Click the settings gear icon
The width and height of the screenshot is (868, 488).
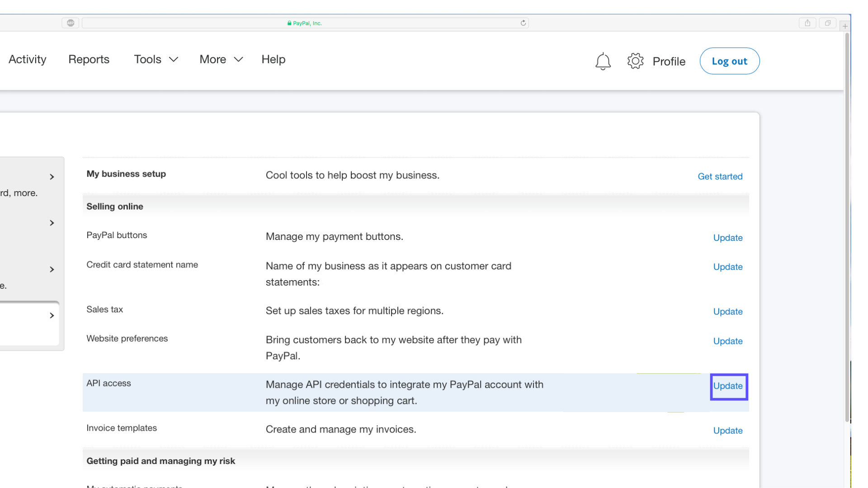tap(635, 61)
